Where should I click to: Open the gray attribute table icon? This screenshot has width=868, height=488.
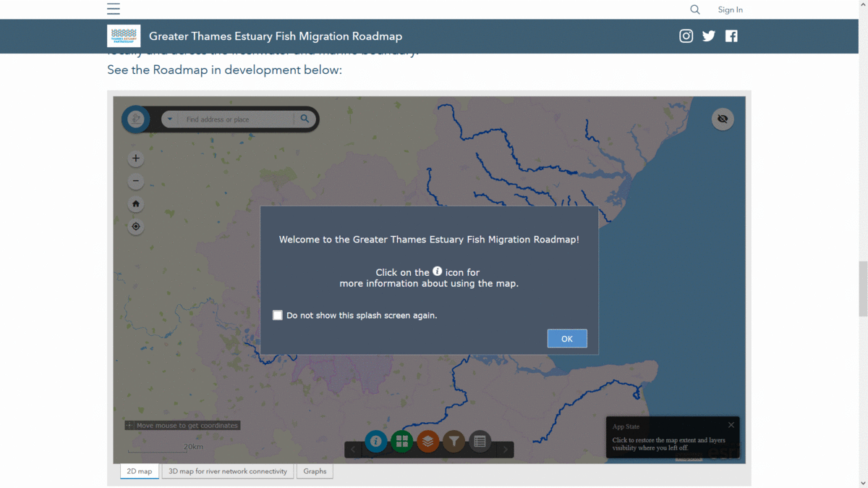(480, 441)
